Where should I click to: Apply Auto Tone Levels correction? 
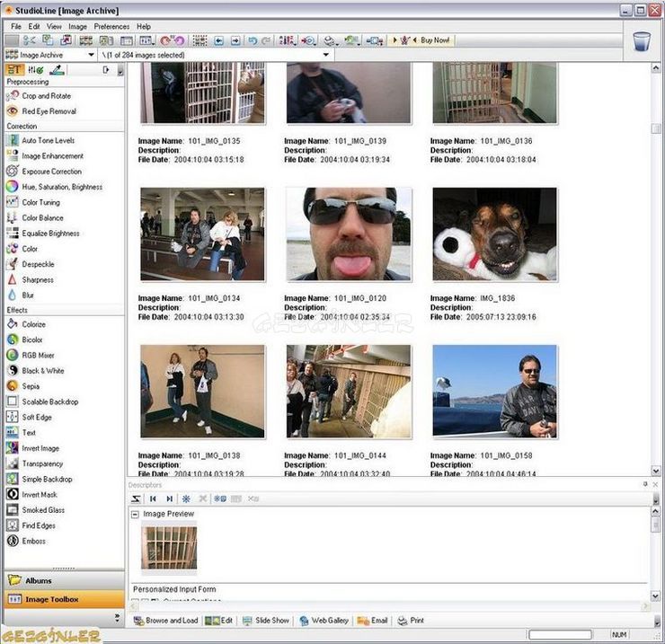click(x=40, y=140)
